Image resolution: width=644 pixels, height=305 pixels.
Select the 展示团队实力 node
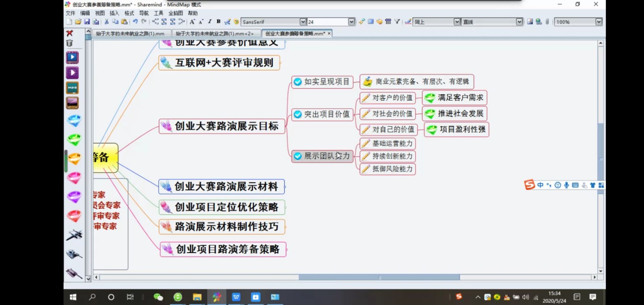[326, 156]
